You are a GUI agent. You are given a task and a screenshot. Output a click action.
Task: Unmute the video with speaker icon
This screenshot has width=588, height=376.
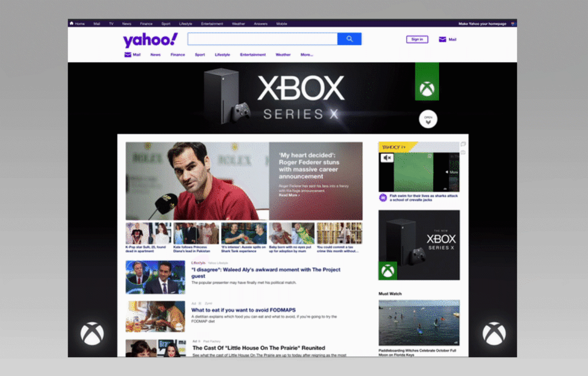[x=387, y=158]
